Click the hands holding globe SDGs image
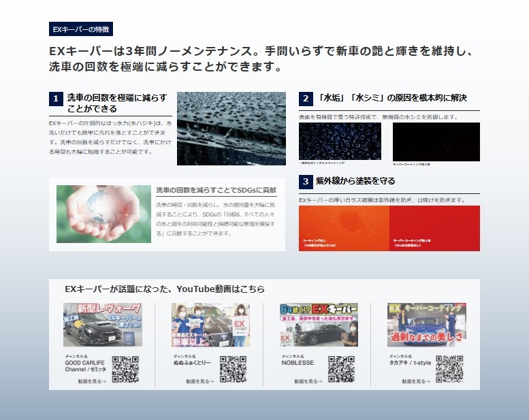 click(103, 214)
